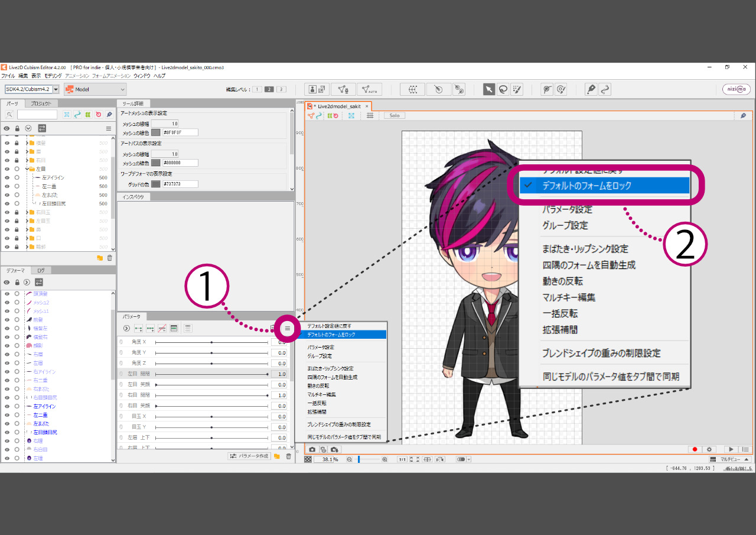Toggle the lock circle for the 左まぶた part

coord(17,194)
